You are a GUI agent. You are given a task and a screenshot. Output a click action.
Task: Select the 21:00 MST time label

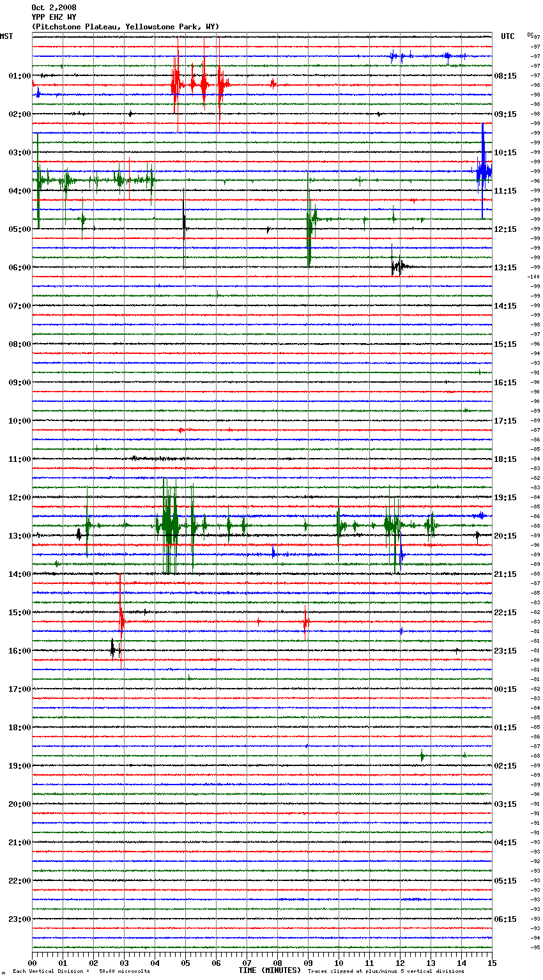click(x=20, y=842)
